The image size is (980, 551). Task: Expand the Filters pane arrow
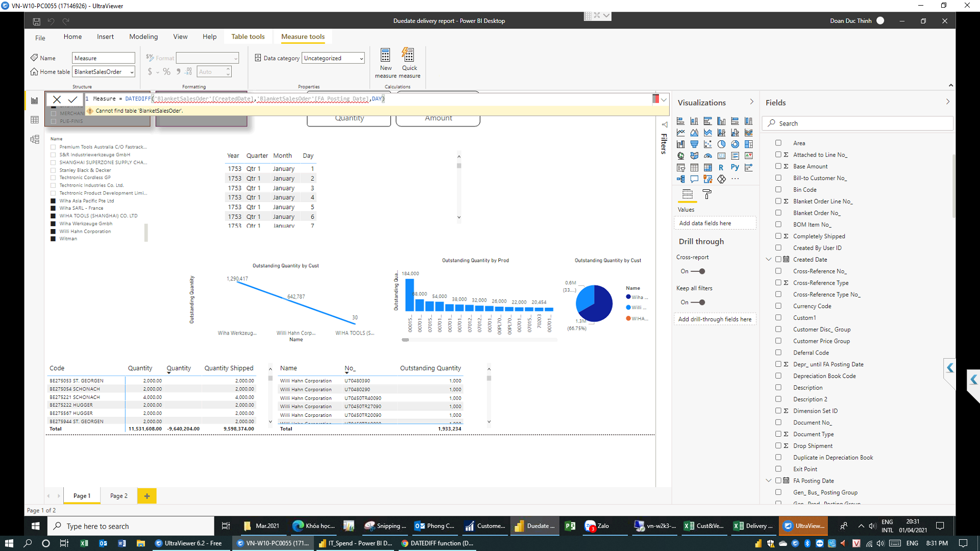click(665, 124)
